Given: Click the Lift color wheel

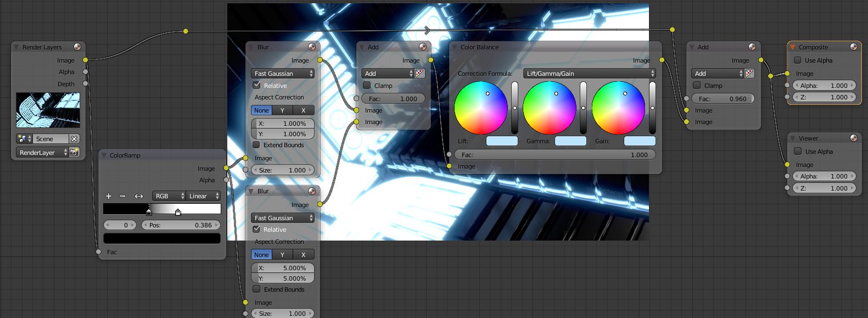Looking at the screenshot, I should [x=480, y=108].
